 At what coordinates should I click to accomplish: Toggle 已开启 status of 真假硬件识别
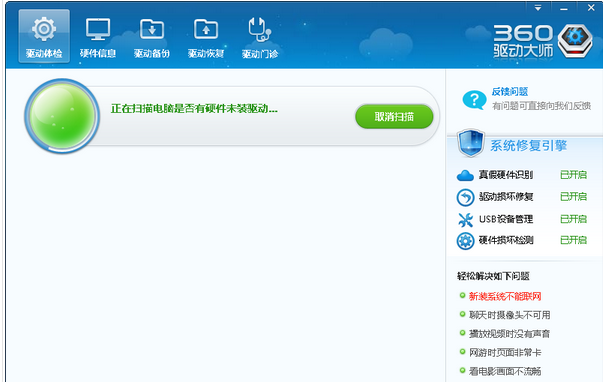coord(573,175)
